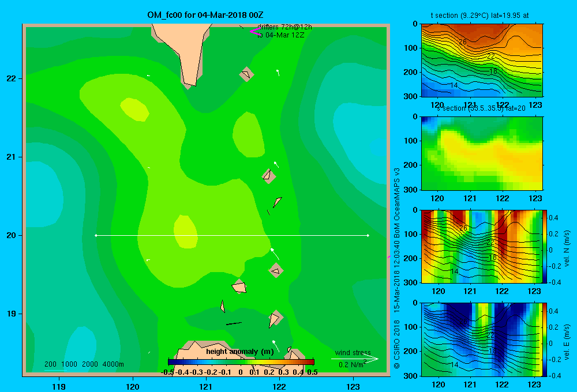Click the '26' isotherm label in the t section
Screen dimensions: 577x392
click(x=463, y=42)
